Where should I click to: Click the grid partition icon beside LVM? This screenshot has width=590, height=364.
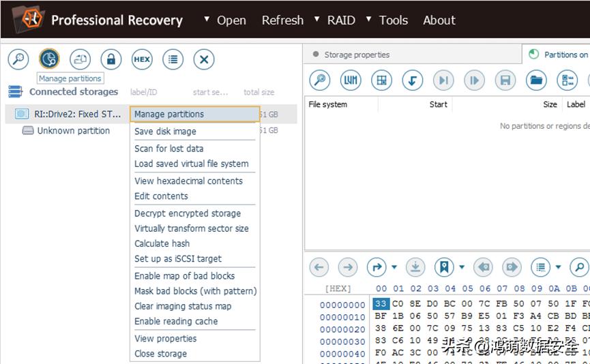tap(381, 80)
